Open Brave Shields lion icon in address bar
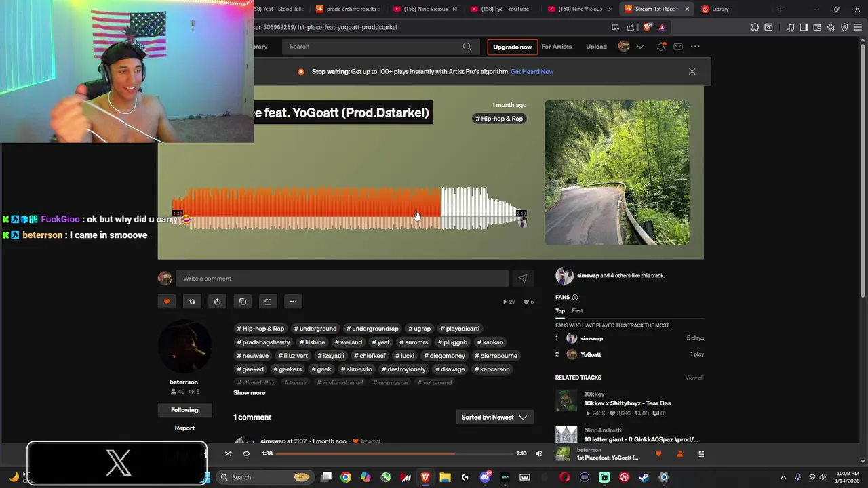Screen dimensions: 868x488 tap(648, 27)
